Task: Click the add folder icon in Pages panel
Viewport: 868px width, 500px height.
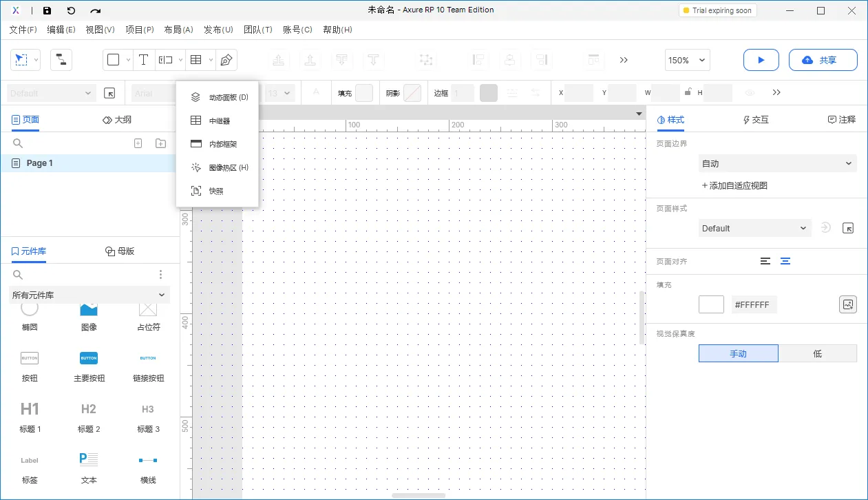Action: [x=160, y=143]
